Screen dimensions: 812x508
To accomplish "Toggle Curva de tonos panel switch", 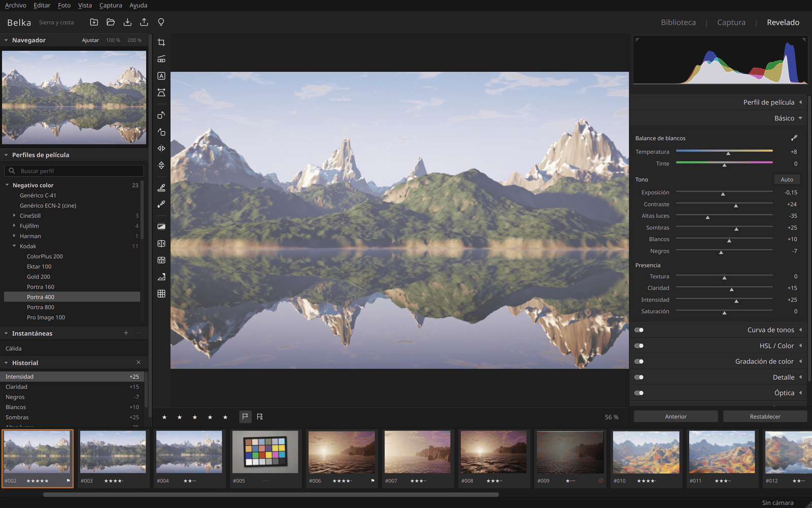I will (x=639, y=330).
